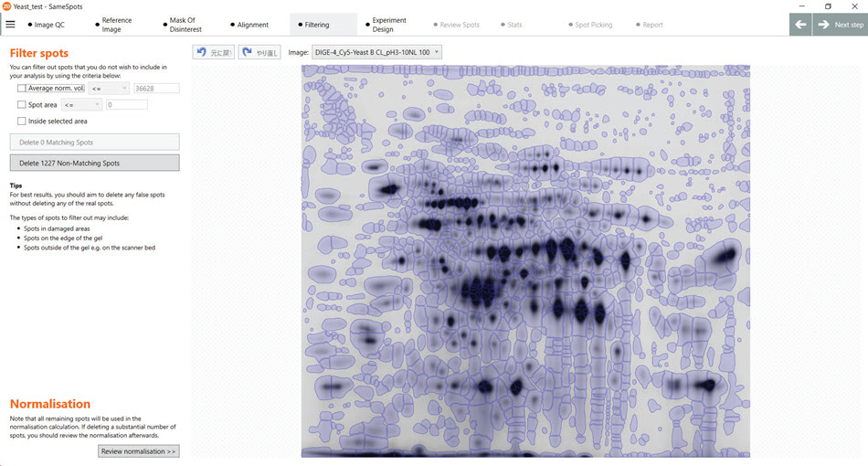Click 'Spots outside of the gel' tip
Screen dimensions: 868x466
[90, 248]
